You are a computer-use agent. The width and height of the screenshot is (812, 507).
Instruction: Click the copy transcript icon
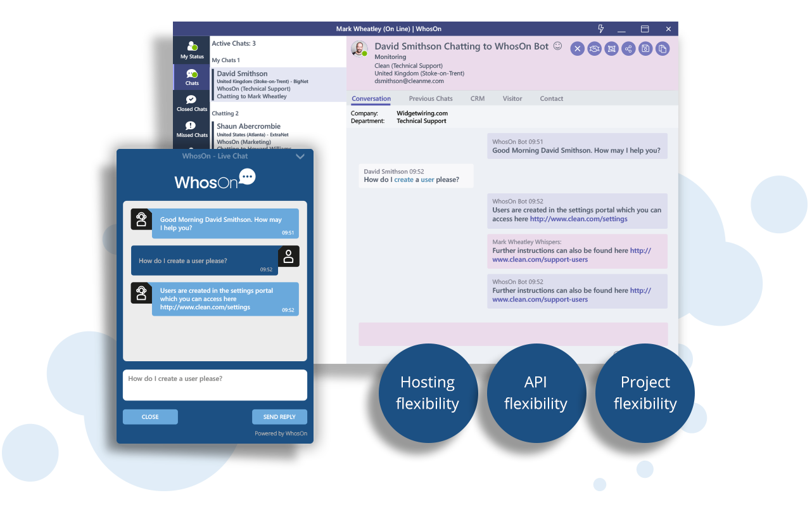click(662, 49)
